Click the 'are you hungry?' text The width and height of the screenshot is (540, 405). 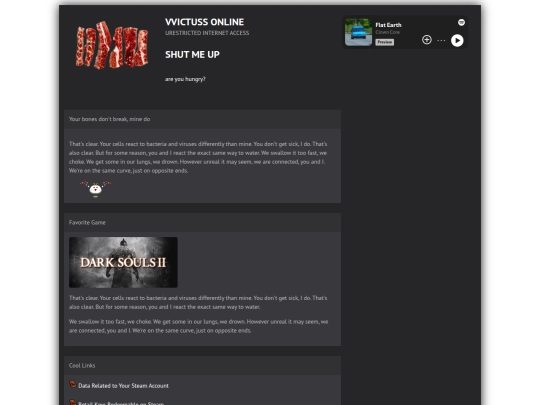tap(185, 79)
